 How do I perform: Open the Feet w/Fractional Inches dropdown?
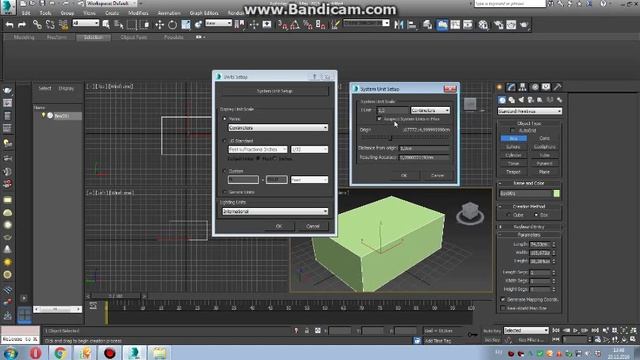pos(258,149)
